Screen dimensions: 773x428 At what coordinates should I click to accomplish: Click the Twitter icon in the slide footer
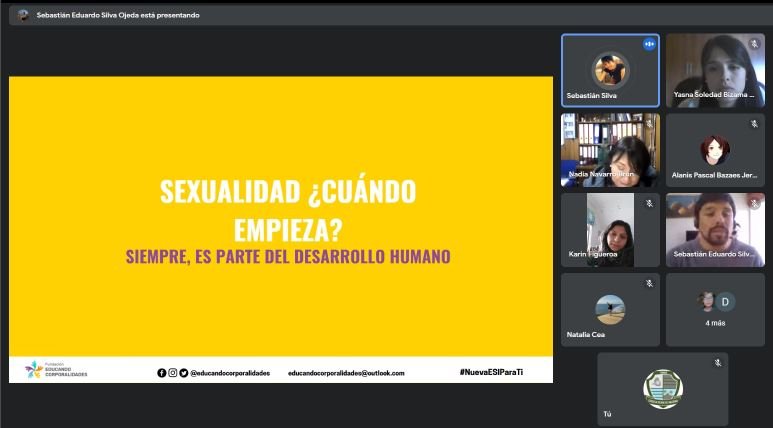coord(184,373)
